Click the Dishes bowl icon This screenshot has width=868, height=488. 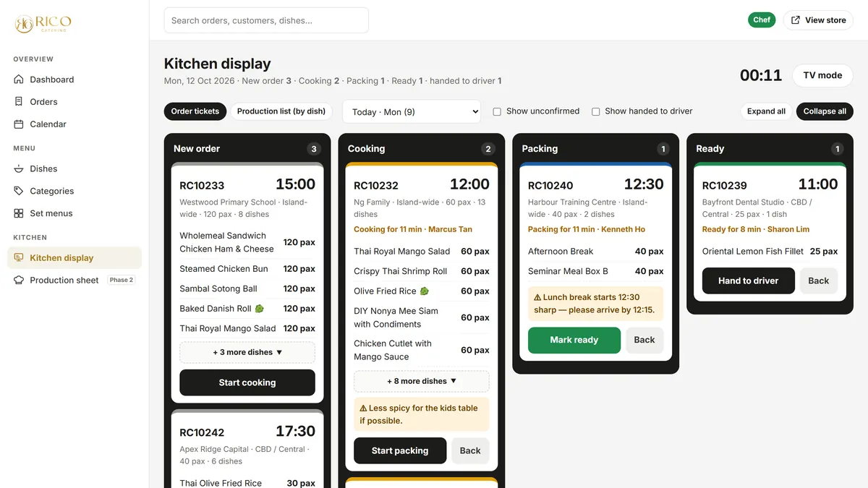(x=19, y=168)
